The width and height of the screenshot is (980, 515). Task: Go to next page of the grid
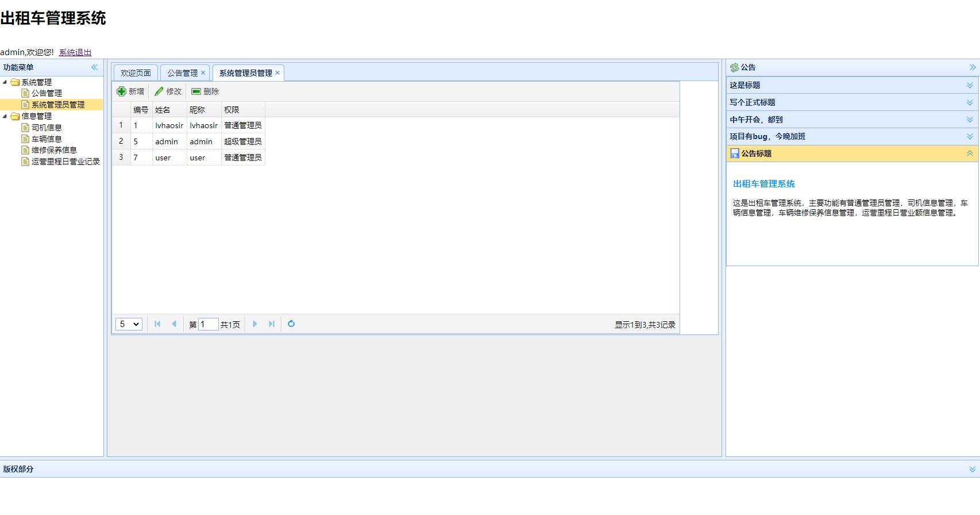(x=255, y=324)
